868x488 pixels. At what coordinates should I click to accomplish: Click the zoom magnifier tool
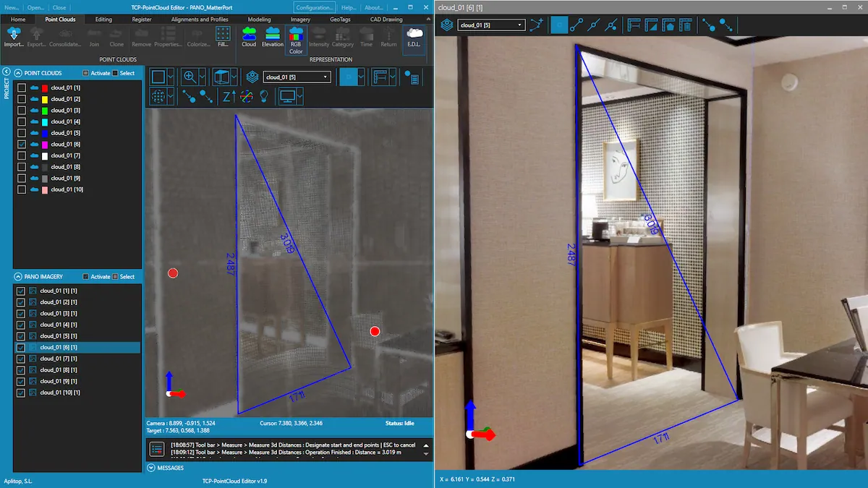point(190,77)
